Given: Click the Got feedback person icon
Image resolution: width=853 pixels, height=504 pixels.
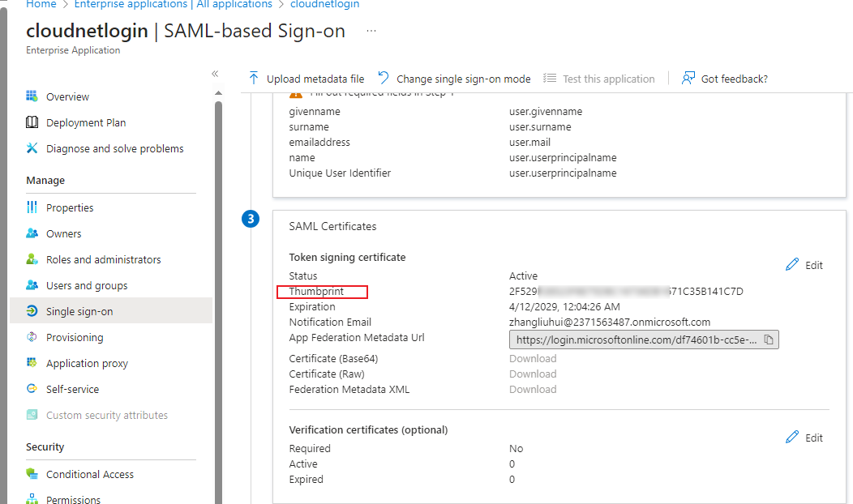Looking at the screenshot, I should tap(688, 79).
